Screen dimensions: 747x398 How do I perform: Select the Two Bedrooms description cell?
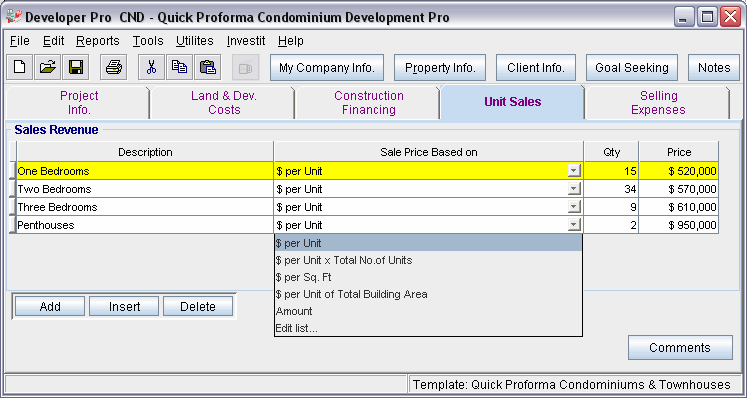click(145, 189)
